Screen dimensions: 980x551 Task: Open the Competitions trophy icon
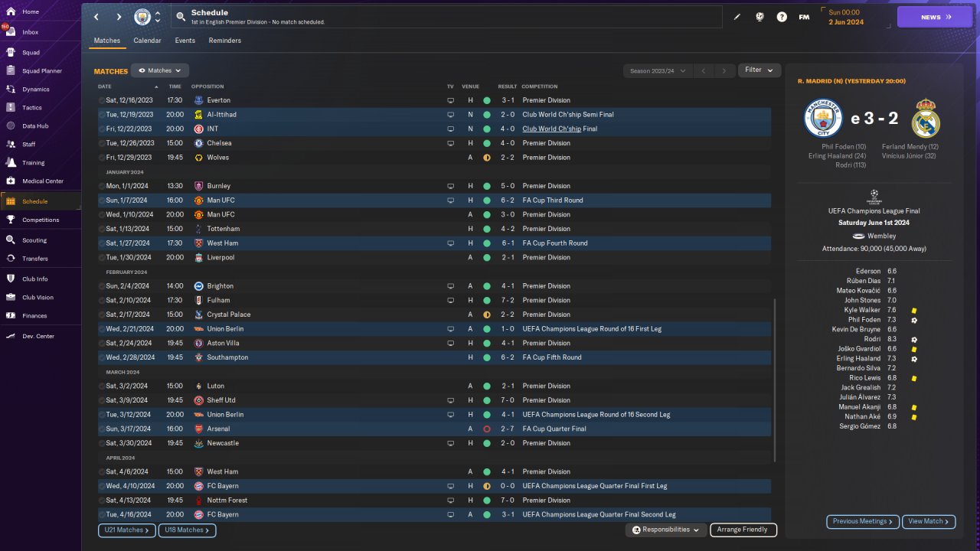click(x=11, y=220)
